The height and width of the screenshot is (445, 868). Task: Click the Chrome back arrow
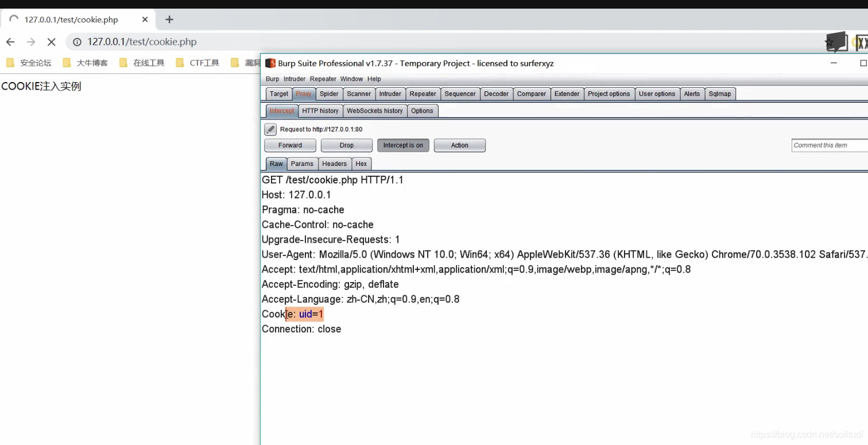click(x=10, y=42)
